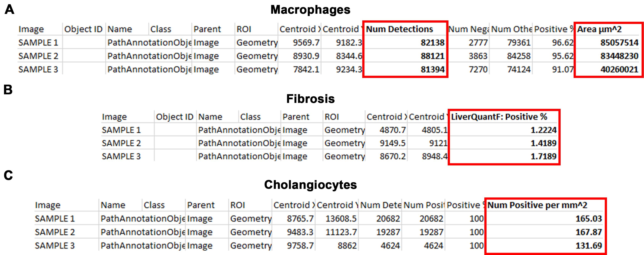Select the Class header in Fibrosis table
Image resolution: width=644 pixels, height=255 pixels.
point(250,117)
